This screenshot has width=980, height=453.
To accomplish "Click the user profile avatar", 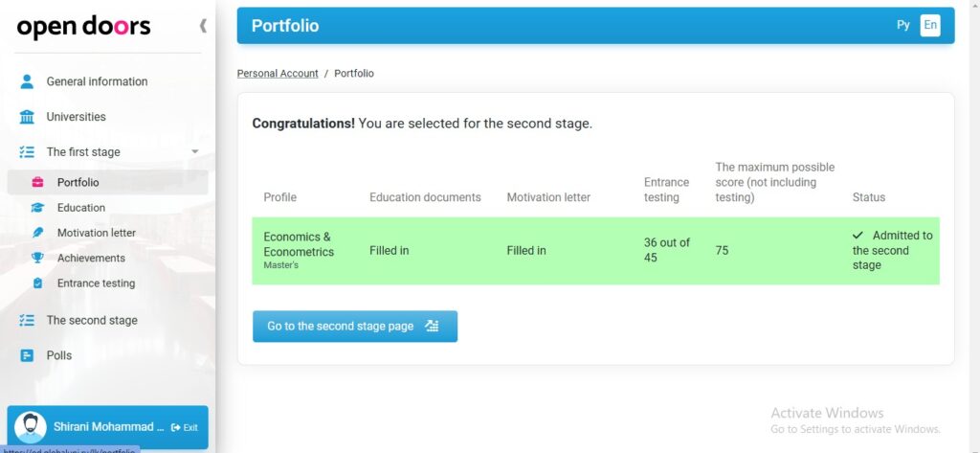I will [x=30, y=427].
